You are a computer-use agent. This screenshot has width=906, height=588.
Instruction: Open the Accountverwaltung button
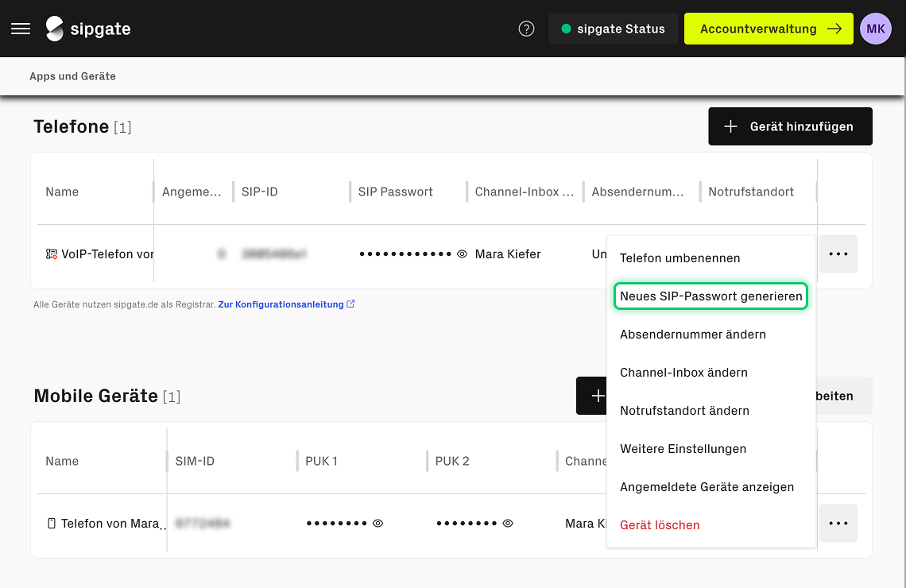768,29
